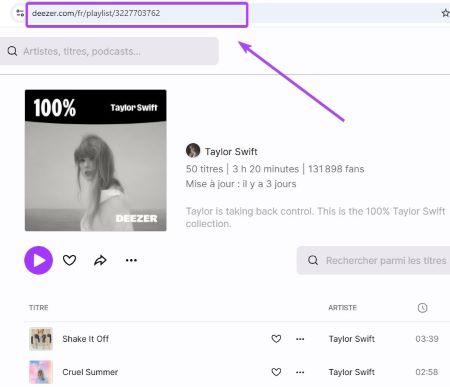Open Shake It Off more options
This screenshot has width=450, height=387.
pyautogui.click(x=300, y=339)
